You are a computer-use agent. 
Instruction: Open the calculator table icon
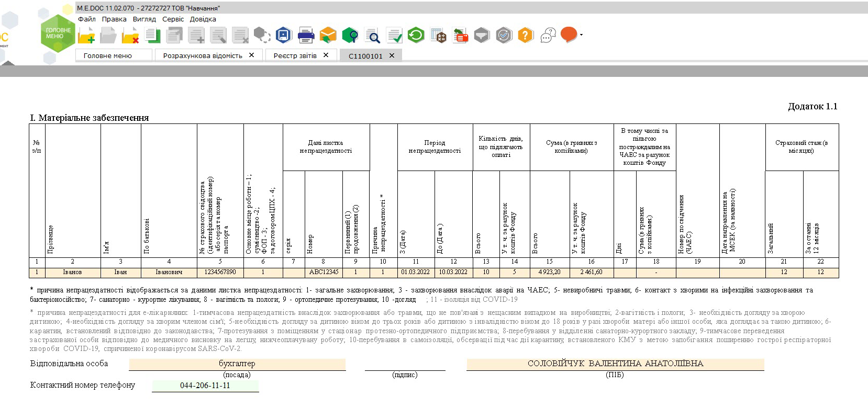click(x=438, y=36)
